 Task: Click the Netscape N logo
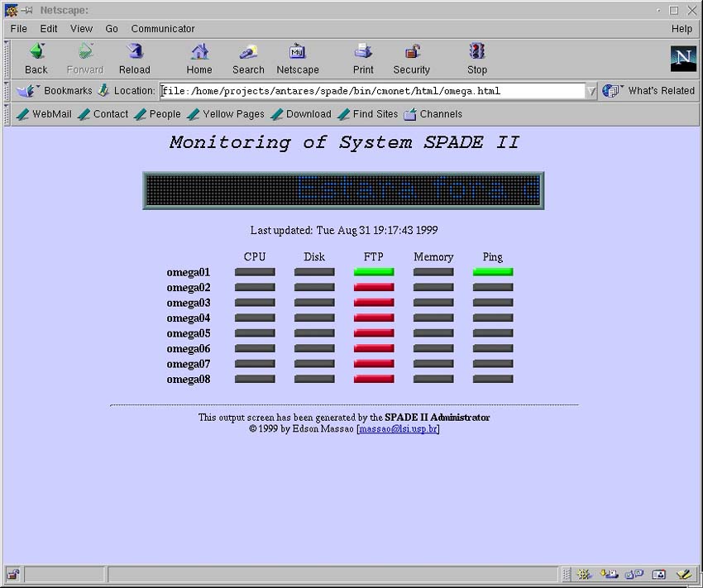[683, 58]
